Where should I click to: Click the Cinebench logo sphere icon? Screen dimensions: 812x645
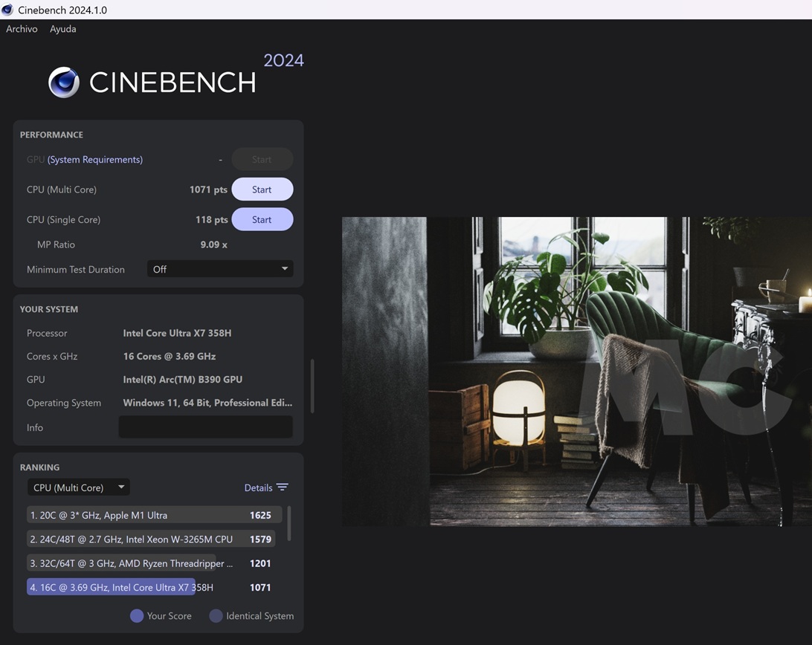coord(64,82)
